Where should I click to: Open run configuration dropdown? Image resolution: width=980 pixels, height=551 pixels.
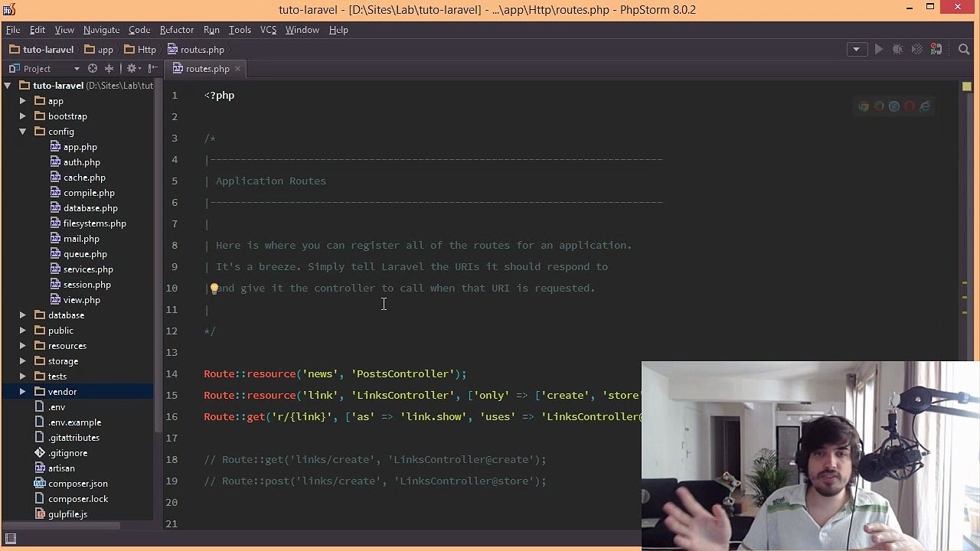[856, 49]
